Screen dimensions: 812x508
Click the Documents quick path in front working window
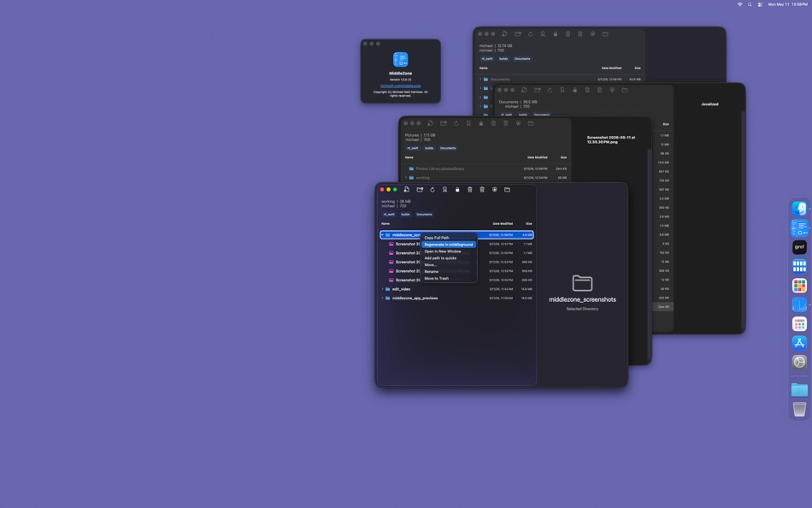[424, 214]
